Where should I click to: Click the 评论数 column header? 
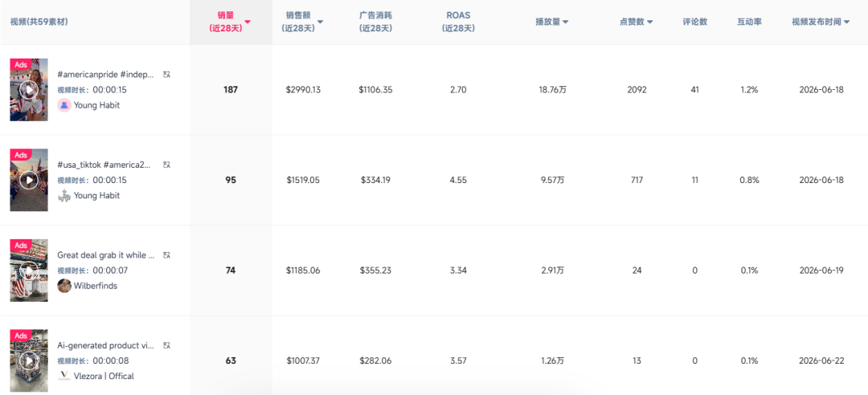click(694, 22)
